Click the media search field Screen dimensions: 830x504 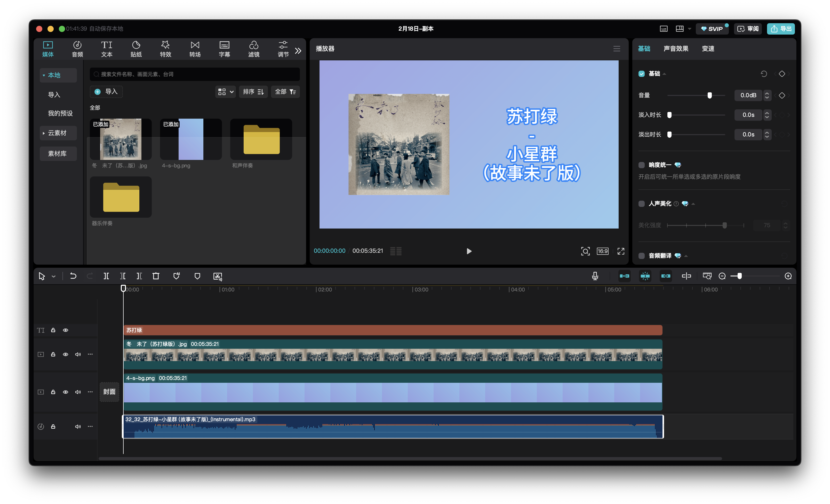click(194, 74)
